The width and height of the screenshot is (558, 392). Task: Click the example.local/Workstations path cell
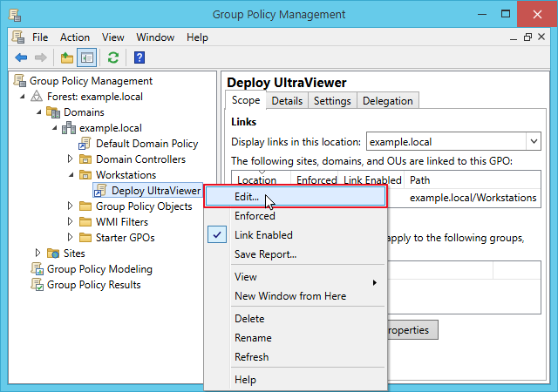coord(473,198)
